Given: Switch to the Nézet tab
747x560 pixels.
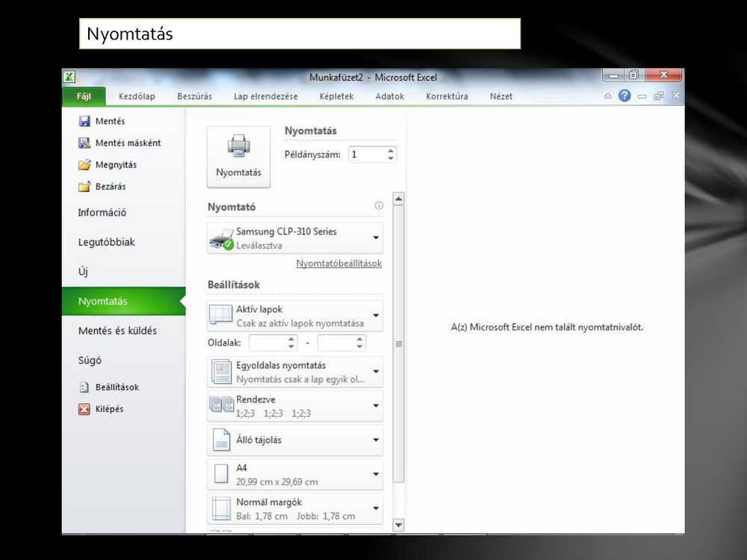Looking at the screenshot, I should [501, 96].
